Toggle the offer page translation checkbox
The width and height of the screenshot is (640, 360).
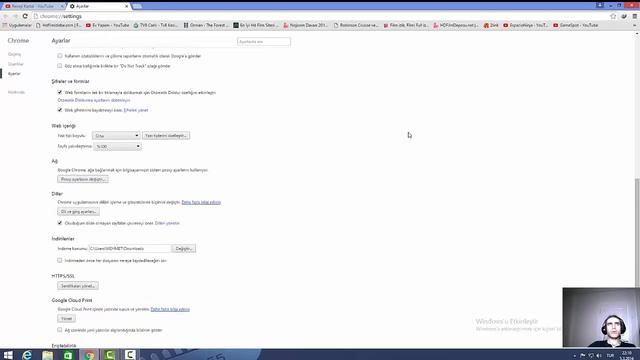tap(60, 223)
